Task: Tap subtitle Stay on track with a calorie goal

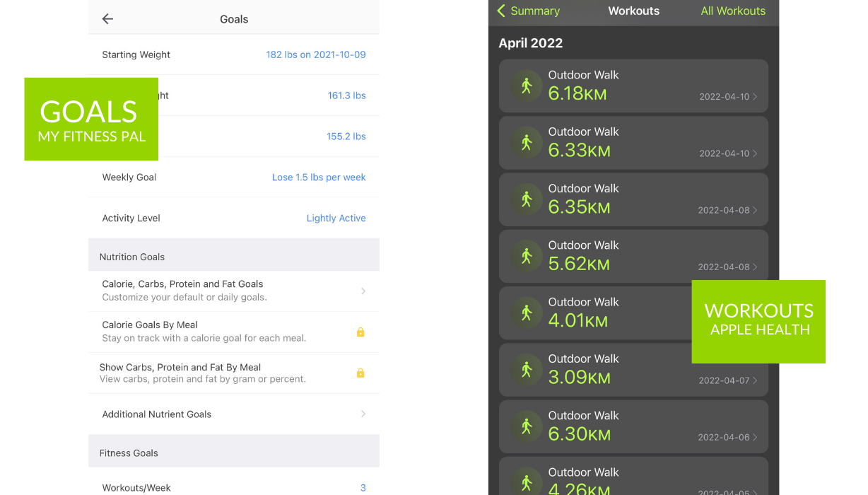Action: (204, 338)
